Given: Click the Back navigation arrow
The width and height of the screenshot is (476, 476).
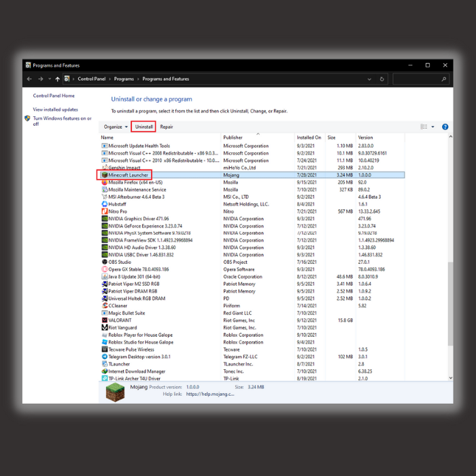Looking at the screenshot, I should pos(29,79).
